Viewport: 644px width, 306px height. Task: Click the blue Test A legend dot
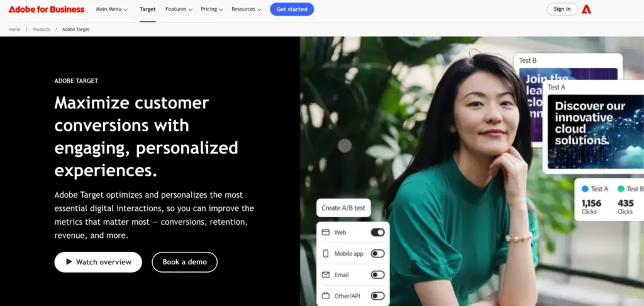(x=586, y=189)
